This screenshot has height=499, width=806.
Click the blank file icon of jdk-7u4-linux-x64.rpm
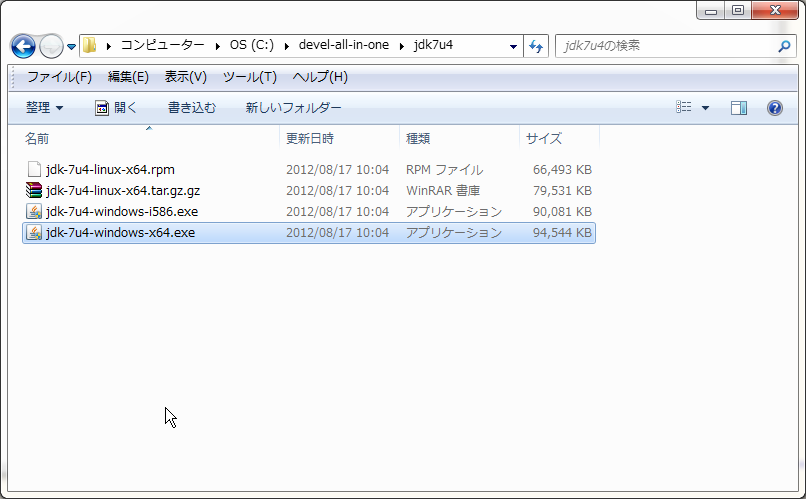click(34, 170)
